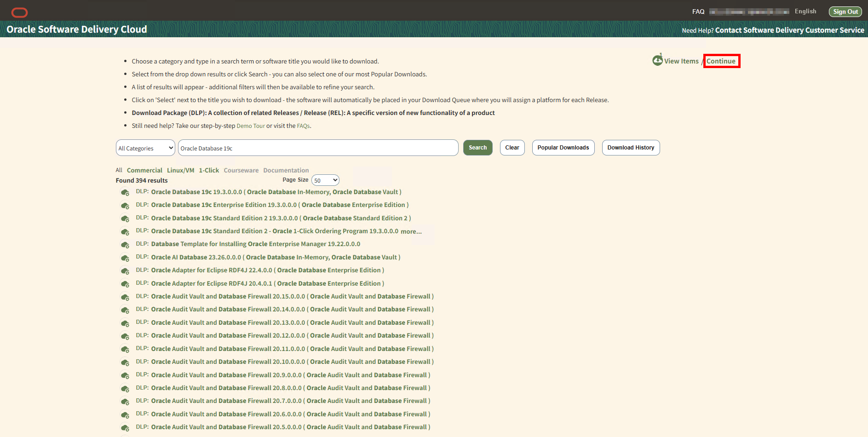The width and height of the screenshot is (868, 437).
Task: Open Oracle Database 19c Standard Edition 2 19.3.0.0.0 (Oracle Database Standard Edition 2) title
Action: (281, 218)
